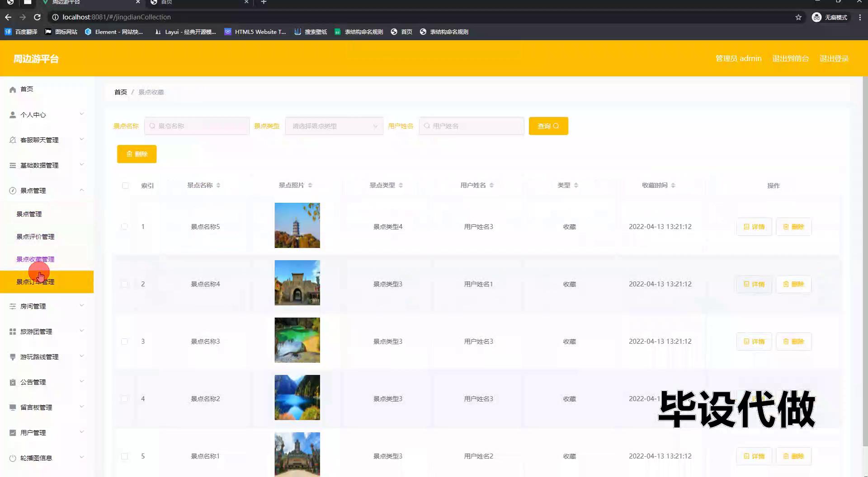The height and width of the screenshot is (477, 868).
Task: Click the browser back arrow icon
Action: coord(8,17)
